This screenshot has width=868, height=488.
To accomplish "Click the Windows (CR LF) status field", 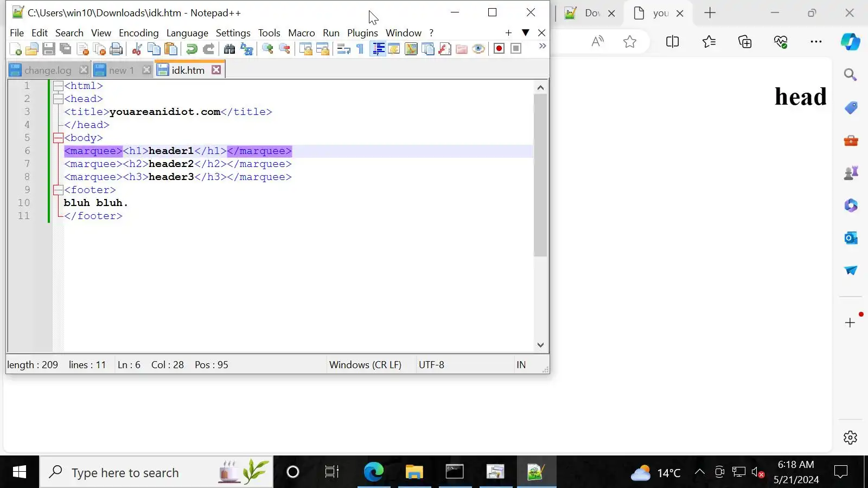I will 365,365.
